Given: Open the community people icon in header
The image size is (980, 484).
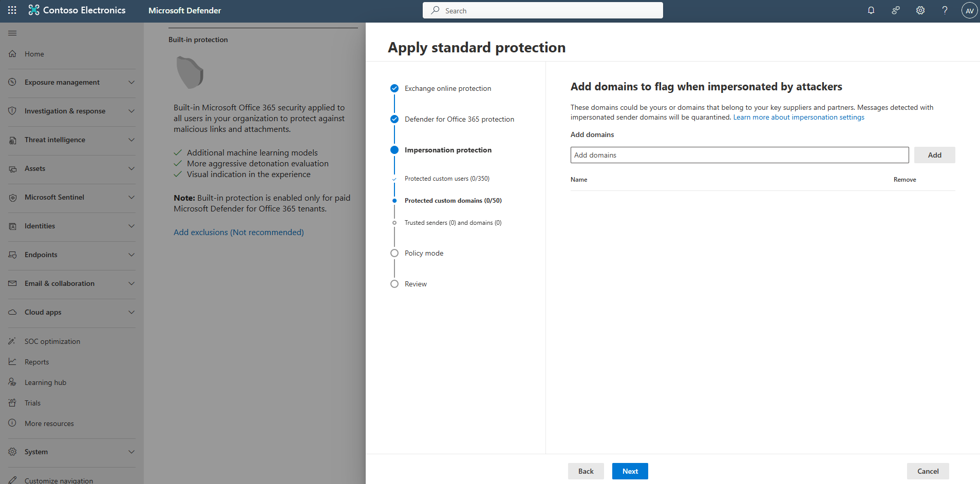Looking at the screenshot, I should pos(896,10).
